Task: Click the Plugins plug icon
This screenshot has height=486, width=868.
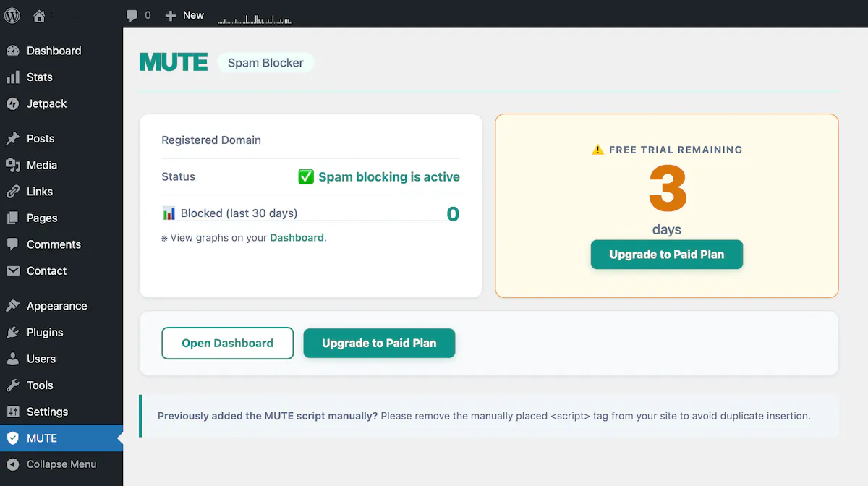Action: (x=13, y=333)
